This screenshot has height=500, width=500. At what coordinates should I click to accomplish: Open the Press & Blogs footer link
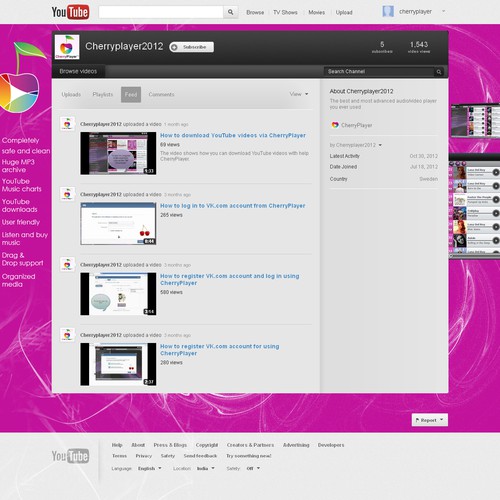coord(170,445)
